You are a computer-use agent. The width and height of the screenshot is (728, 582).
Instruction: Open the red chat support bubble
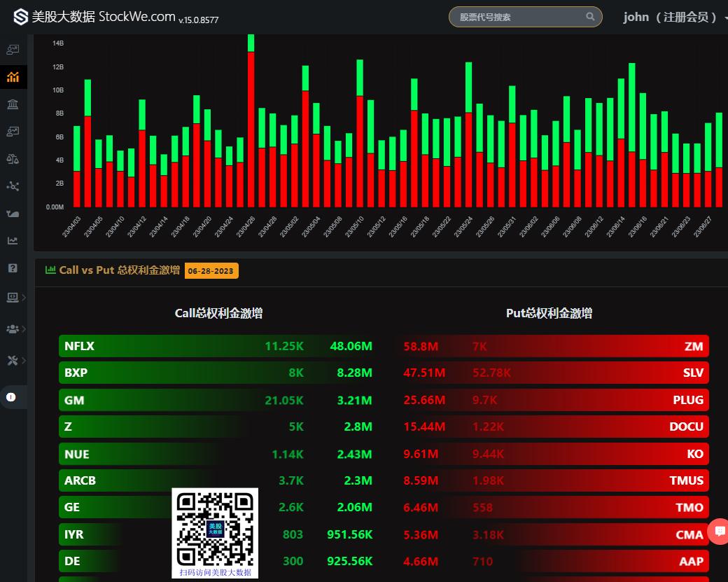pos(720,531)
